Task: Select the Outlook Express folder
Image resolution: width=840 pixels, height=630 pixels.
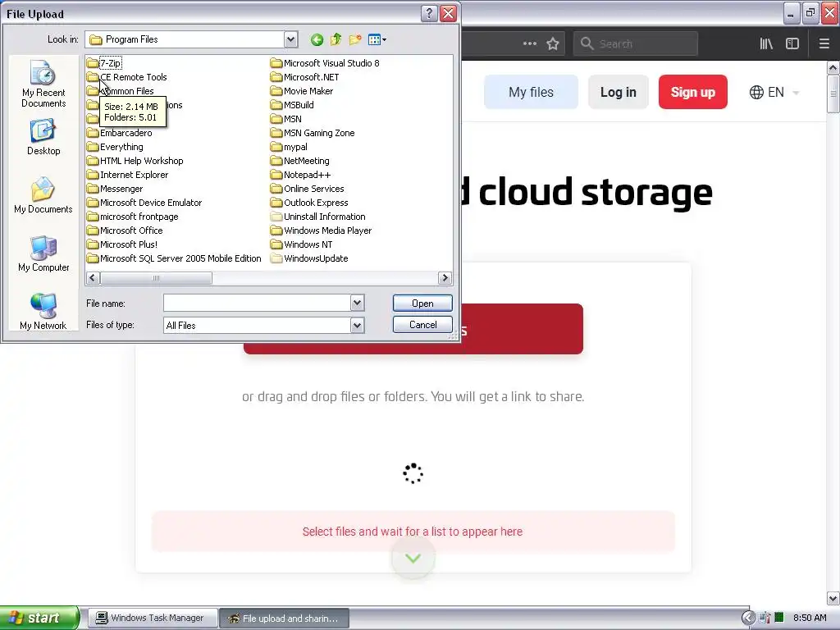Action: tap(309, 203)
